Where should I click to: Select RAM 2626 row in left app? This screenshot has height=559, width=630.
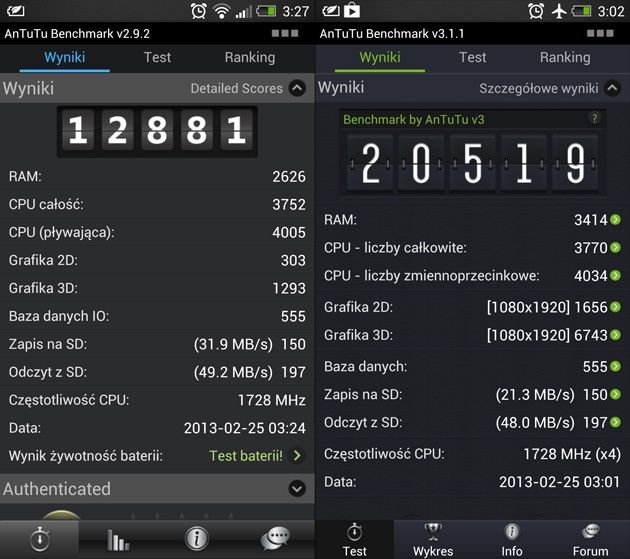[157, 176]
